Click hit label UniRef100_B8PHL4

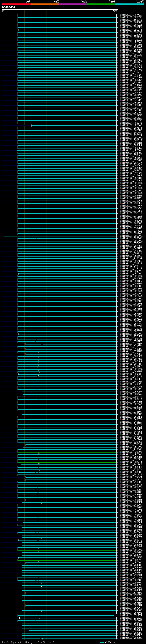click(131, 145)
